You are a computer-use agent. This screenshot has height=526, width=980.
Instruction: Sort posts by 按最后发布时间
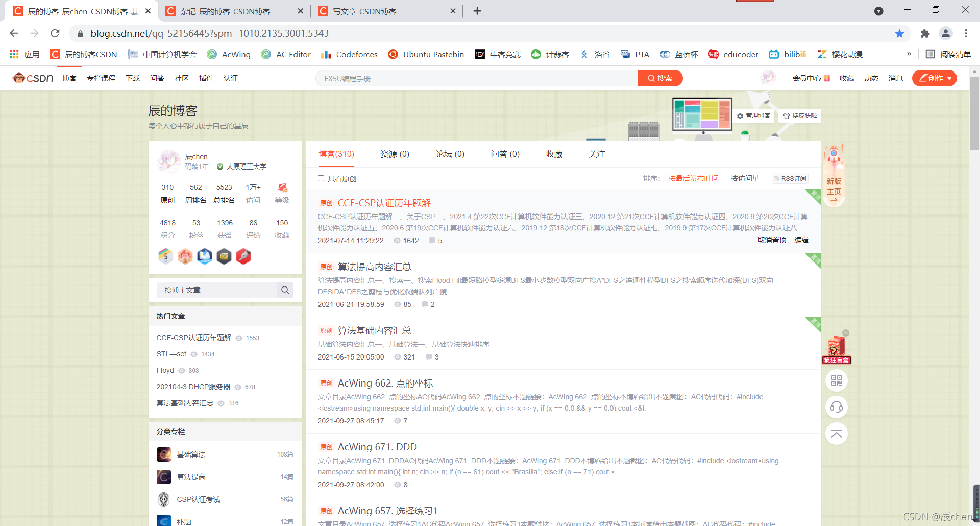point(693,178)
